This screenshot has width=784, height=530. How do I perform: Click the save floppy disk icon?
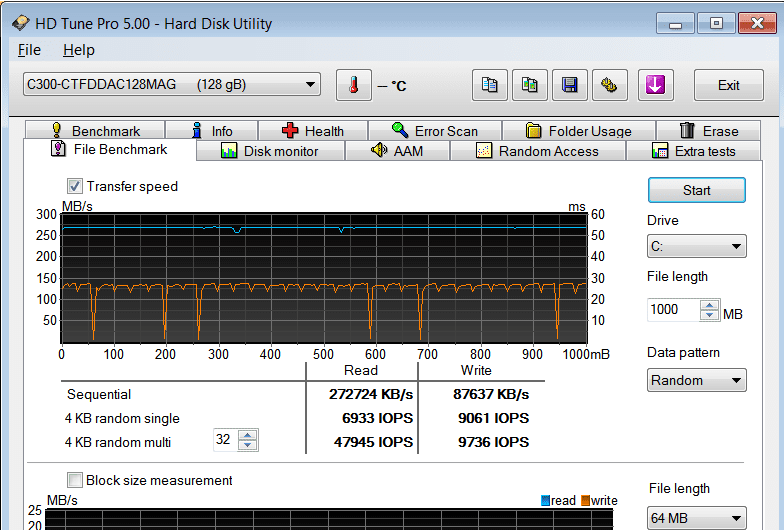570,85
